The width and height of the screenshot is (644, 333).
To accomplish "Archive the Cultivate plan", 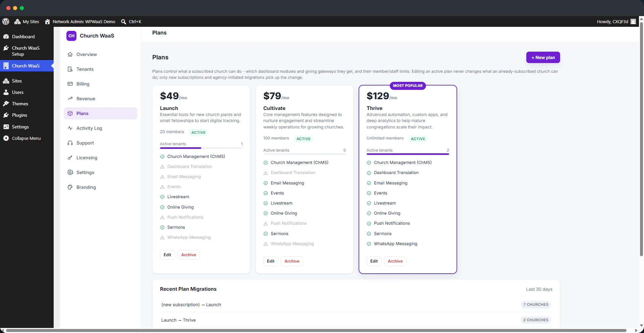I will tap(292, 261).
